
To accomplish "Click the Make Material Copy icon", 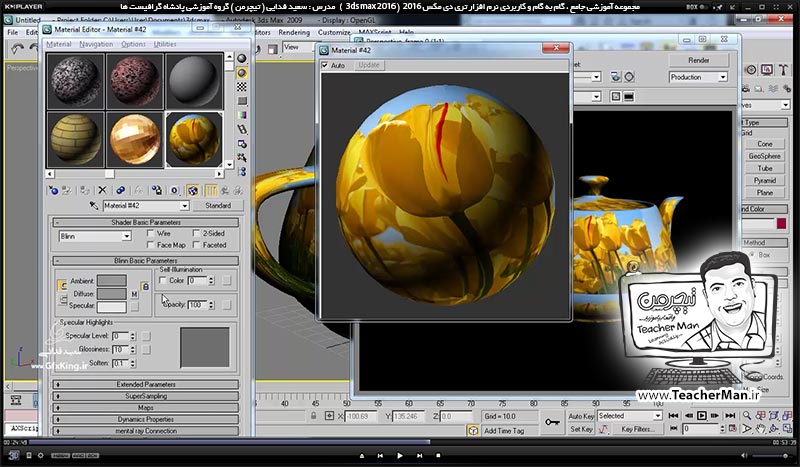I will (120, 190).
